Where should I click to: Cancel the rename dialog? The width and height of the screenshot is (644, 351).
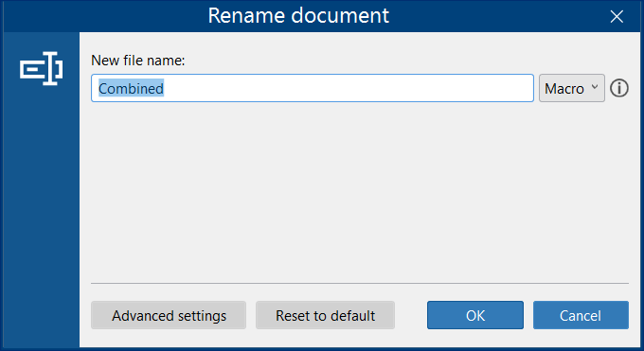(x=581, y=315)
